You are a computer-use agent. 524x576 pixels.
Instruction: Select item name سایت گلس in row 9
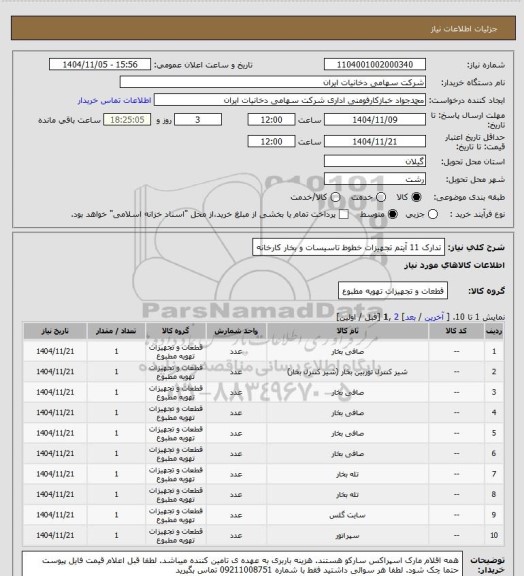347,515
